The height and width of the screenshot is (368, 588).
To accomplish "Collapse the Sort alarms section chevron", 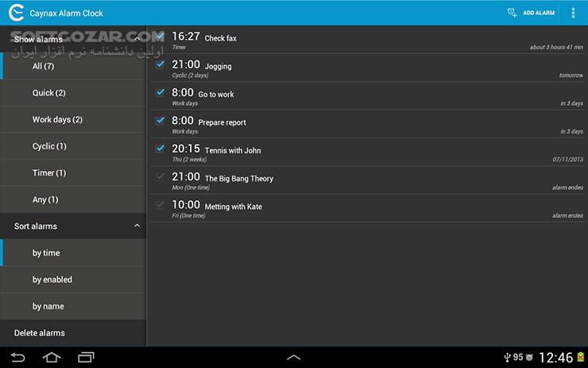I will pos(137,226).
